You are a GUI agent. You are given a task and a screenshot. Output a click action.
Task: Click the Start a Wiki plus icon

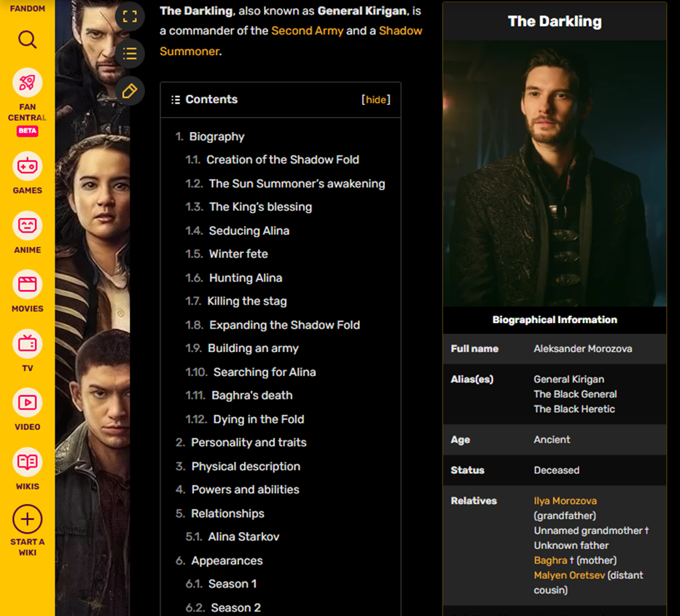27,519
